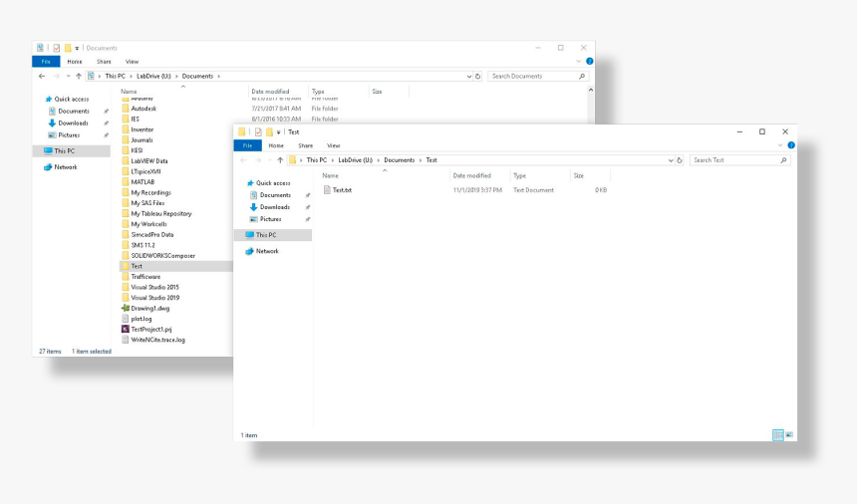Expand ribbon chevron in Test window
Screen dimensions: 857x504
coord(780,145)
